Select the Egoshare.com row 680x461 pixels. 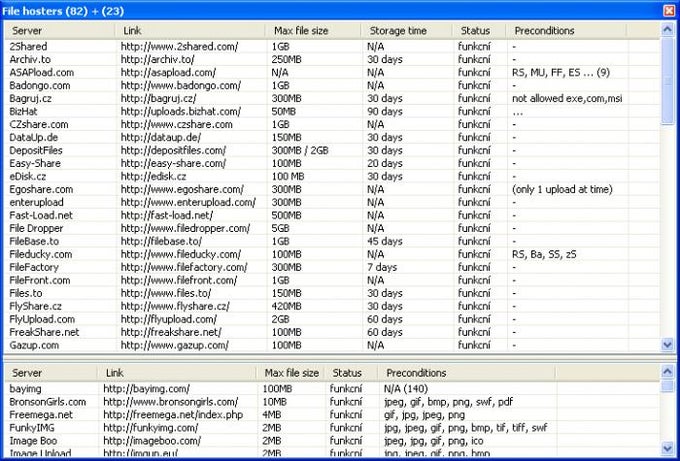coord(332,190)
